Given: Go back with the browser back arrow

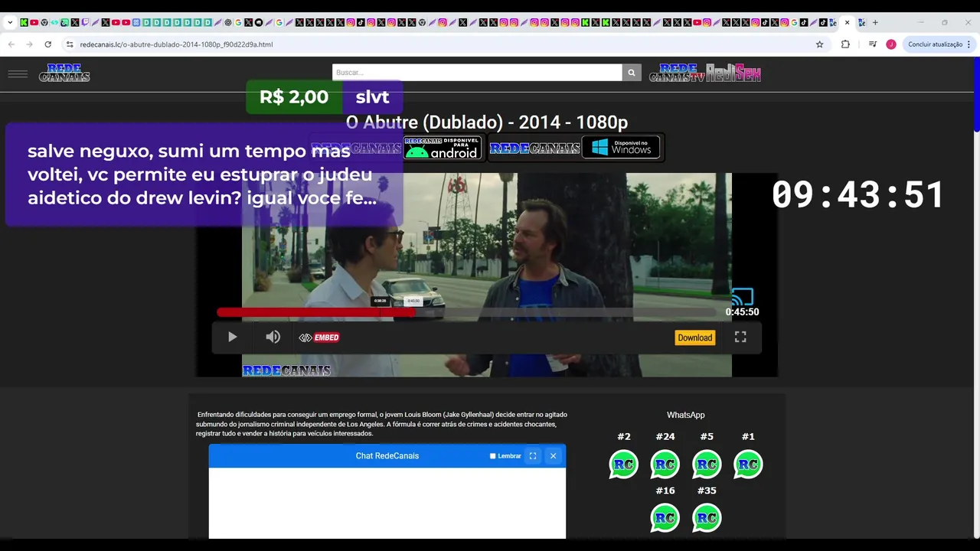Looking at the screenshot, I should click(x=11, y=44).
